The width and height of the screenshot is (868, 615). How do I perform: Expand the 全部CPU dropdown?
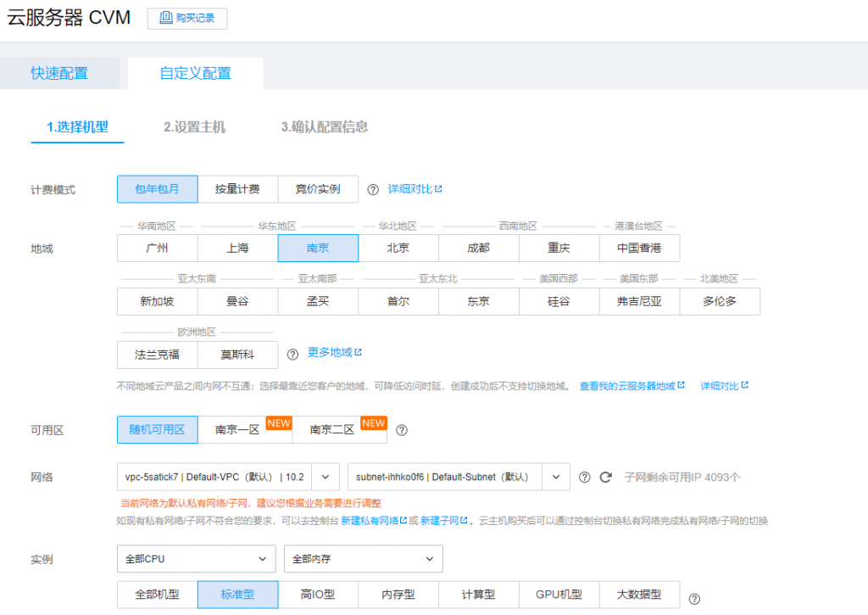pyautogui.click(x=197, y=559)
